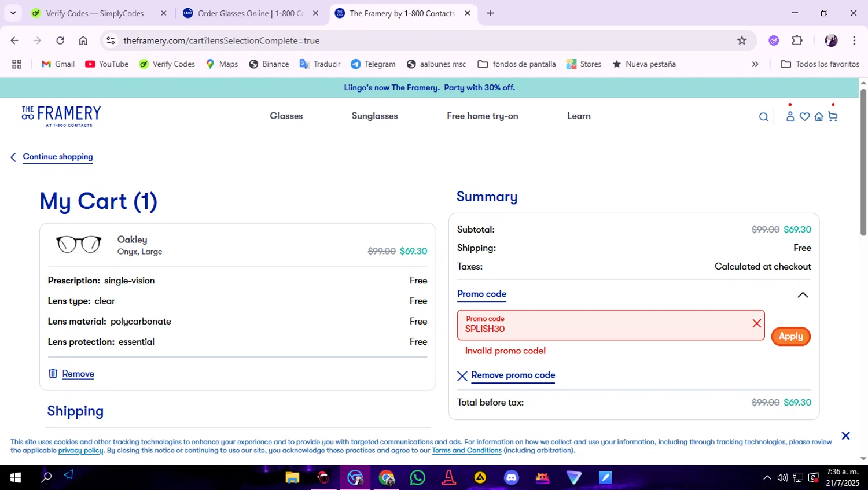Click the browser back arrow
868x490 pixels.
pyautogui.click(x=14, y=40)
